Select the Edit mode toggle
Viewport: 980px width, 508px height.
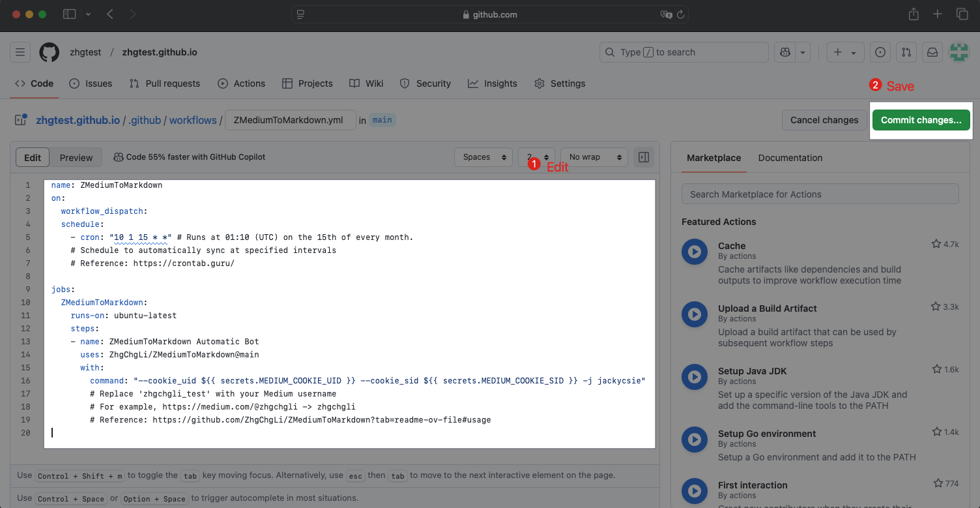(x=33, y=157)
